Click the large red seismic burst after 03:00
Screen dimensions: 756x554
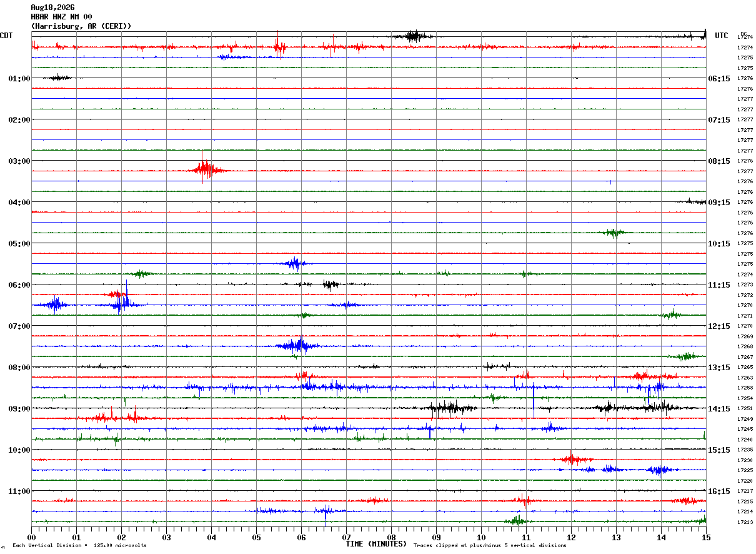click(206, 169)
